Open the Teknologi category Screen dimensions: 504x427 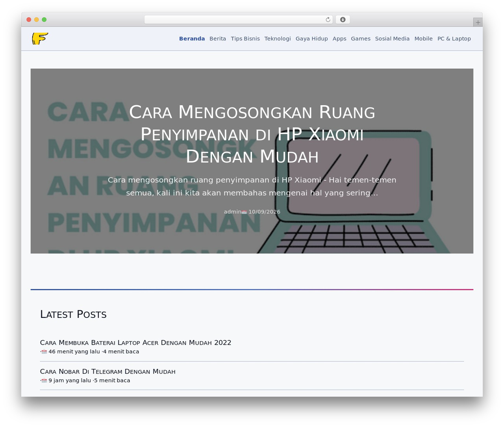[278, 39]
